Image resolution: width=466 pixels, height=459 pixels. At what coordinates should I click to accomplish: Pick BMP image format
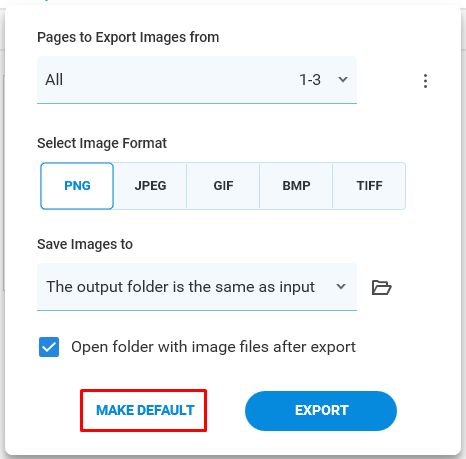[x=296, y=186]
